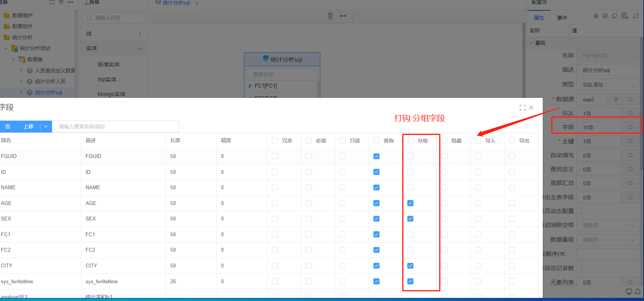The height and width of the screenshot is (301, 644).
Task: Uncheck the 查询 checkbox for the FGUID row
Action: tap(376, 156)
